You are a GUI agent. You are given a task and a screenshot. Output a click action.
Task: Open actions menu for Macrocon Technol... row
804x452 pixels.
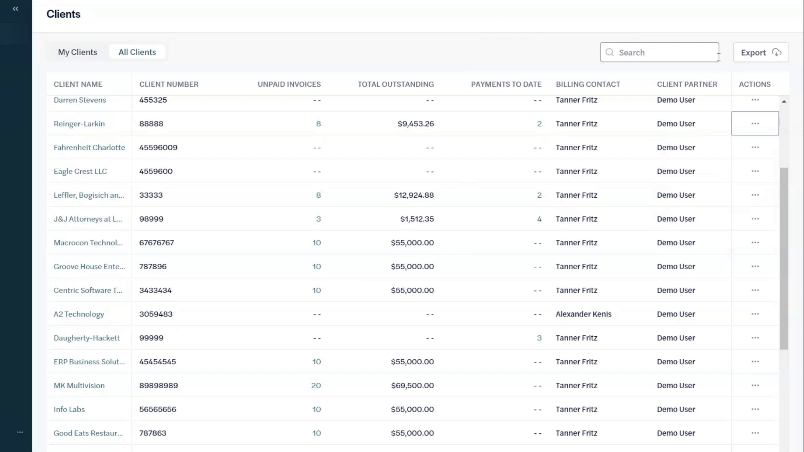[x=755, y=243]
